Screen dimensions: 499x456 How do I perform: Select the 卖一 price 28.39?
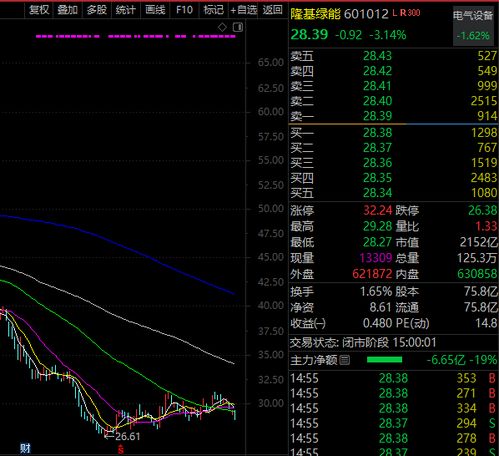pyautogui.click(x=377, y=116)
